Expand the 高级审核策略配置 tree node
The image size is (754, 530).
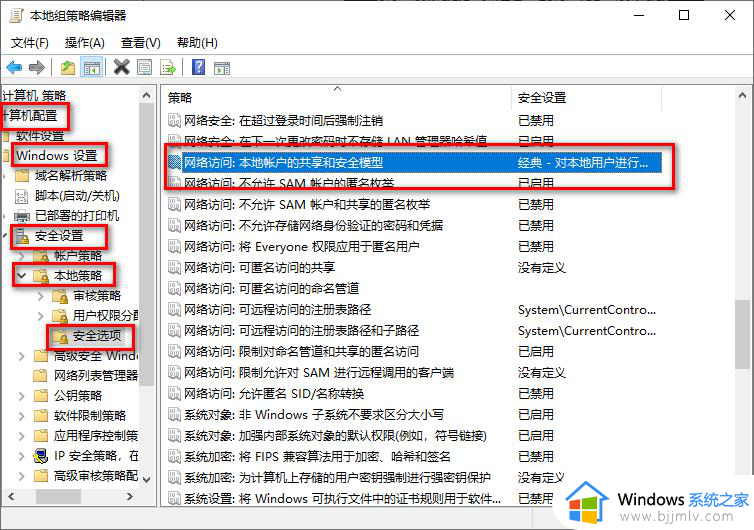pyautogui.click(x=22, y=476)
